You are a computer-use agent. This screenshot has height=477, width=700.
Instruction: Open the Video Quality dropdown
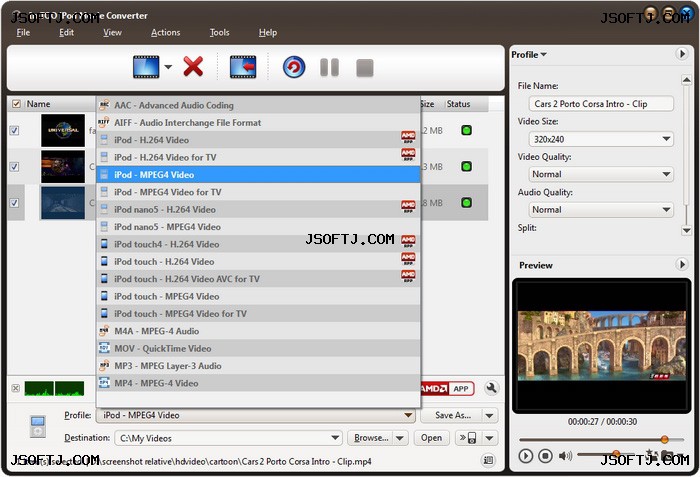click(601, 174)
